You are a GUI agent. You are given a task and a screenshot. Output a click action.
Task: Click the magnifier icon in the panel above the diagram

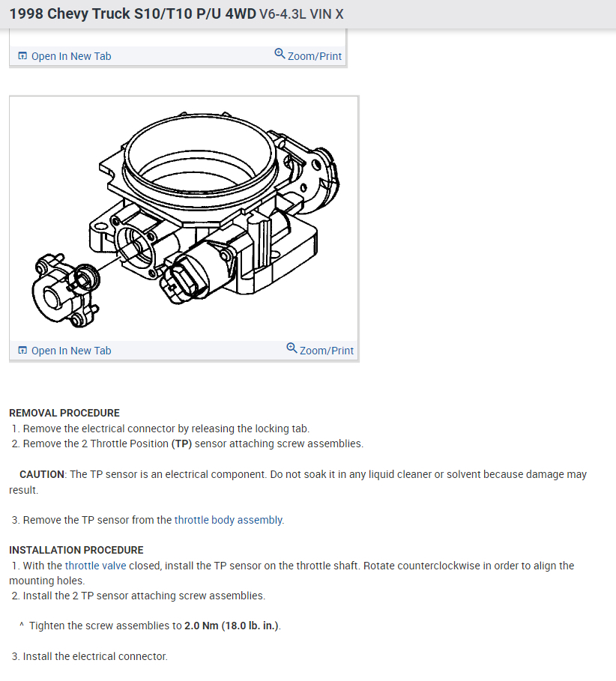pos(280,54)
